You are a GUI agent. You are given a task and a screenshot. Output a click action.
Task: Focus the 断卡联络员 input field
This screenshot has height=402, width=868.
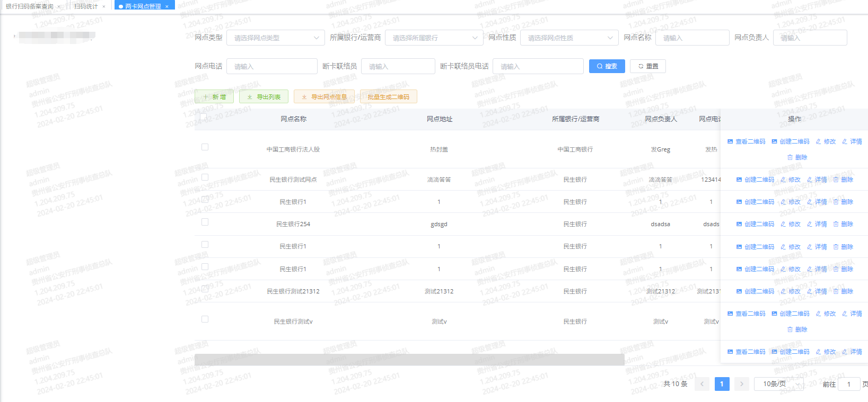coord(398,66)
